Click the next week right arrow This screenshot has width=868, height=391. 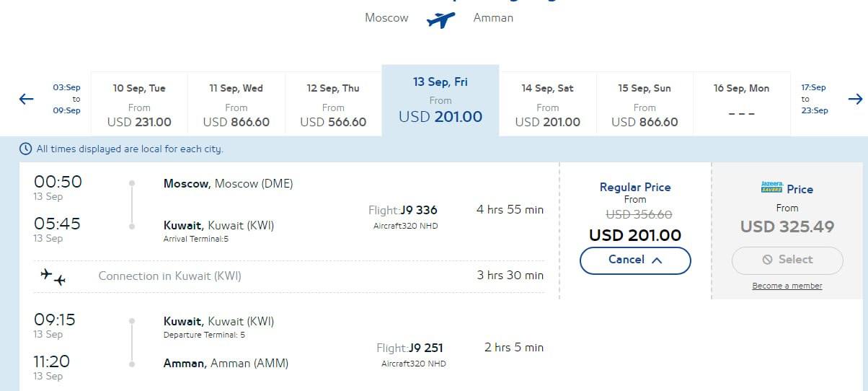pyautogui.click(x=855, y=99)
